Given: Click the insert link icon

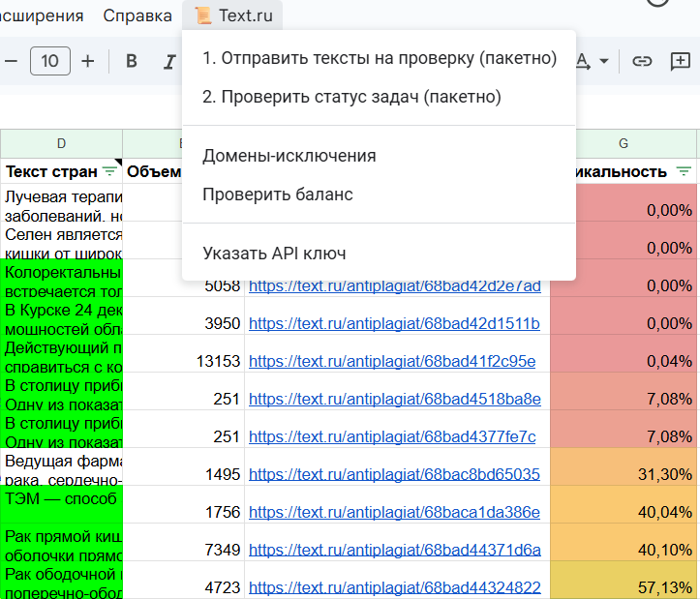Looking at the screenshot, I should click(642, 61).
